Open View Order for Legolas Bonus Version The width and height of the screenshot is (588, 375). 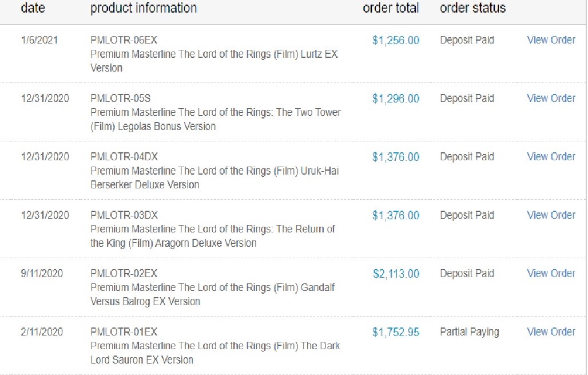(x=551, y=98)
